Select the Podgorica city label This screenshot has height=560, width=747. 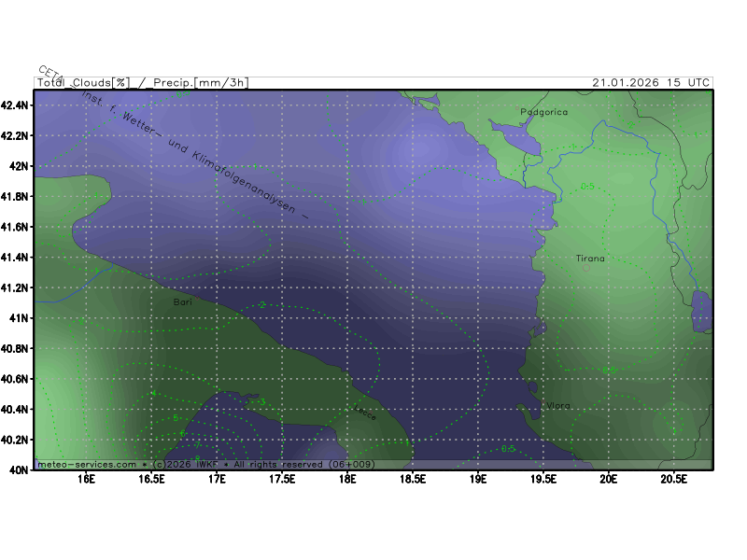(543, 111)
